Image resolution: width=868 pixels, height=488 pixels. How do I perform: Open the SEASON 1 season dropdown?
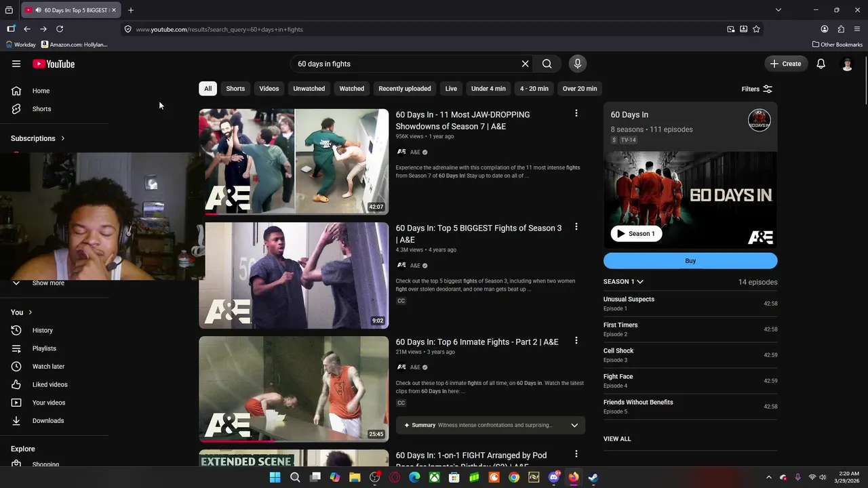click(623, 281)
